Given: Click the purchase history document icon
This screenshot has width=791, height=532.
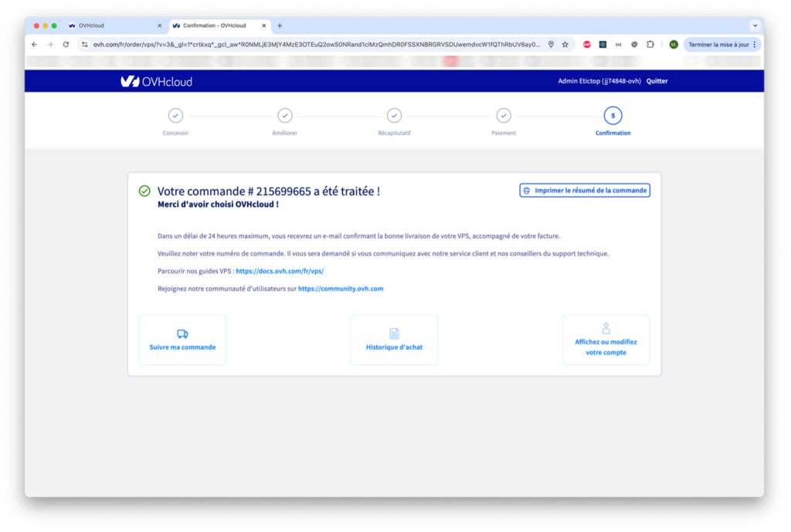Looking at the screenshot, I should point(395,334).
